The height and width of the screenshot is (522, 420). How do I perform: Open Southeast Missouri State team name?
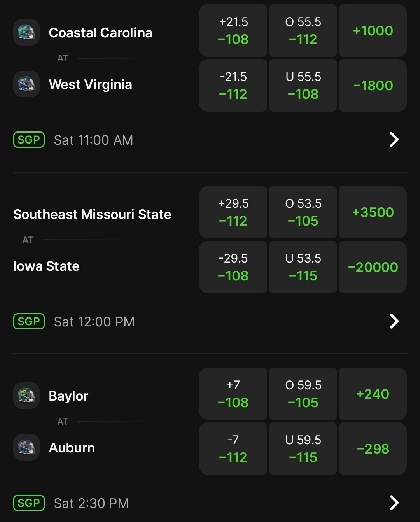tap(92, 214)
